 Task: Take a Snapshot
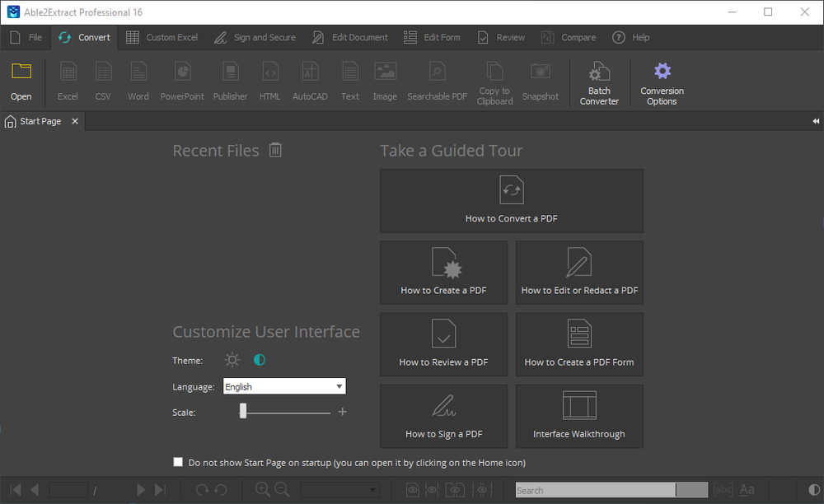coord(541,82)
